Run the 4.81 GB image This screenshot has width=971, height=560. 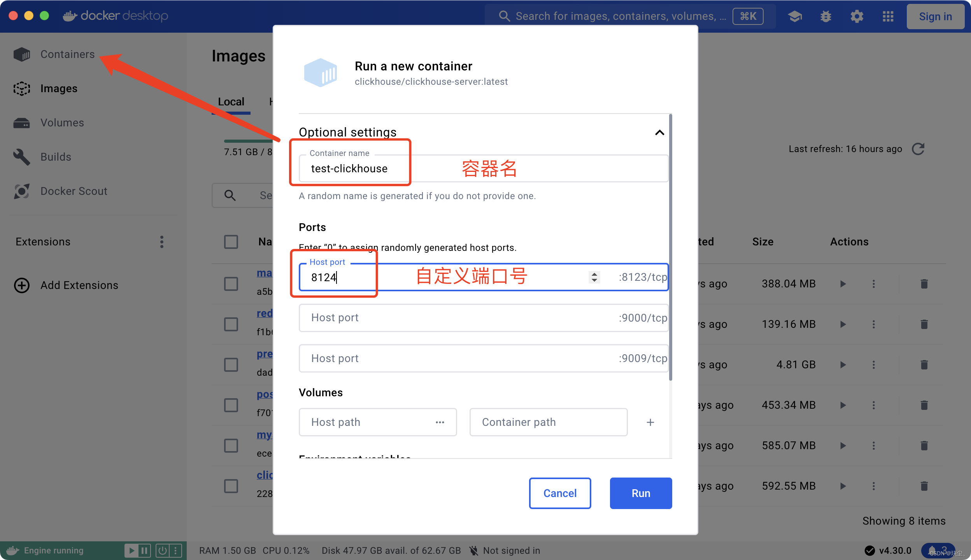point(843,365)
